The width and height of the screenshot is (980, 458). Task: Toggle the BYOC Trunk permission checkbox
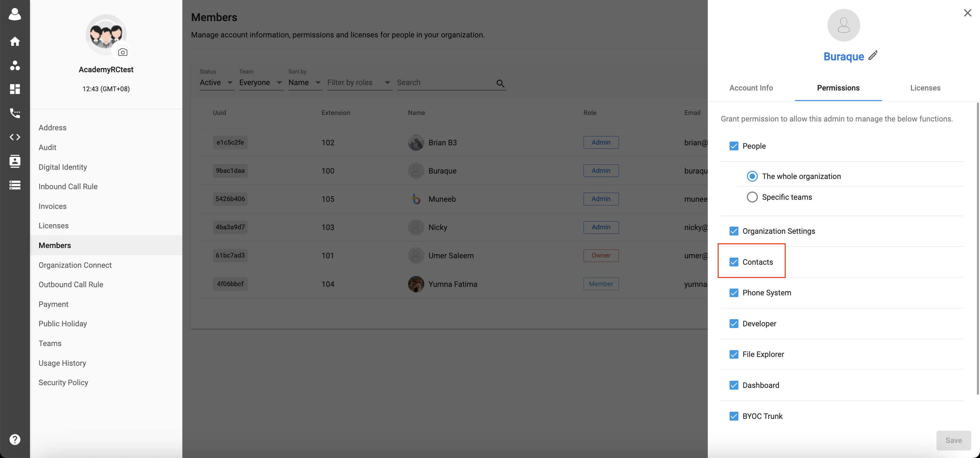[734, 416]
